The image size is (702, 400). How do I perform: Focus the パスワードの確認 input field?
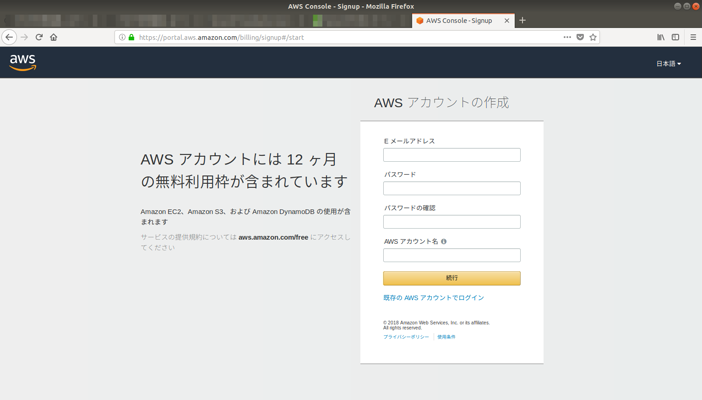pos(452,222)
